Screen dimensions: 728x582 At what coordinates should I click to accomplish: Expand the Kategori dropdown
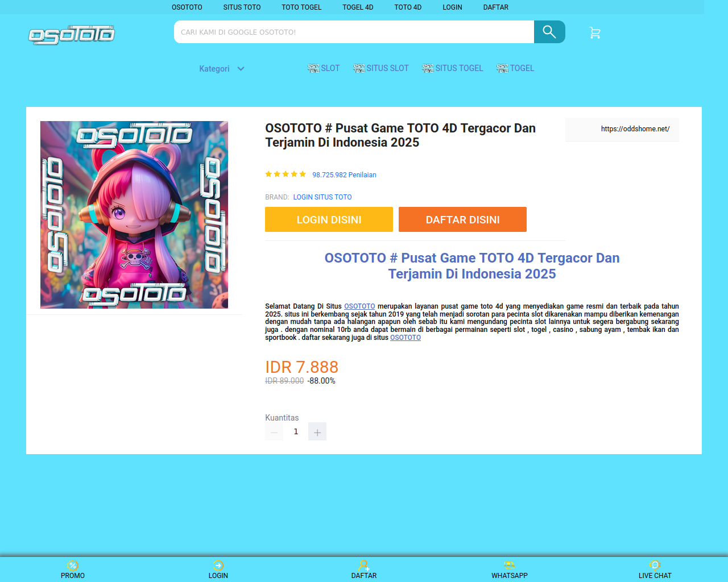[x=222, y=69]
